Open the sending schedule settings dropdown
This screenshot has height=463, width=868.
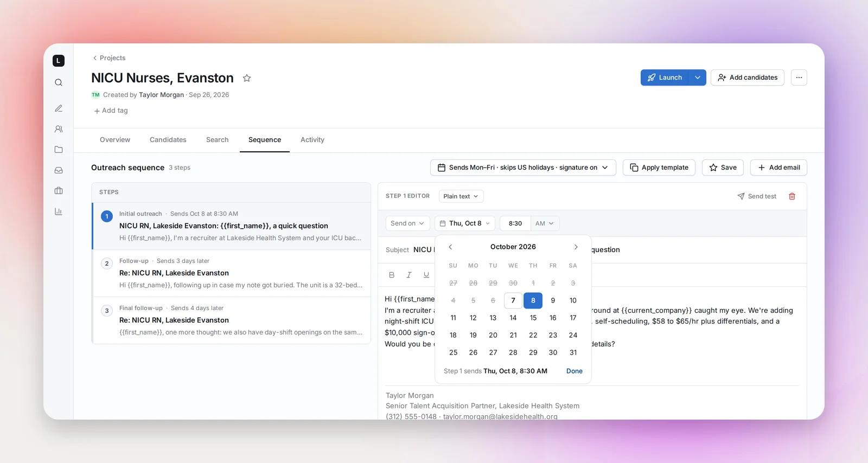523,168
